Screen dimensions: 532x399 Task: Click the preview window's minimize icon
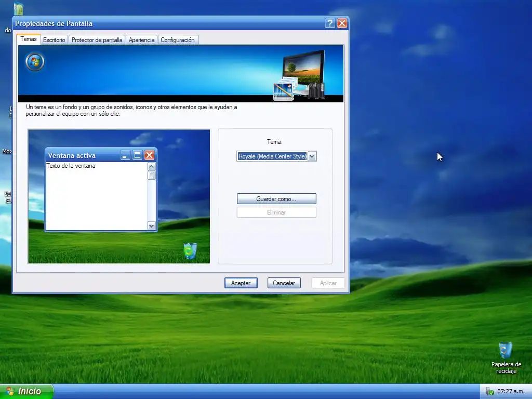click(x=125, y=155)
